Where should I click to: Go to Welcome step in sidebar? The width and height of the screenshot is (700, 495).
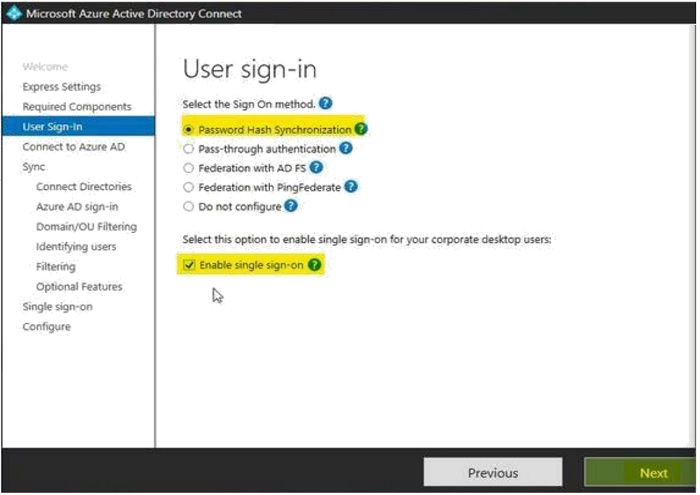(x=45, y=67)
